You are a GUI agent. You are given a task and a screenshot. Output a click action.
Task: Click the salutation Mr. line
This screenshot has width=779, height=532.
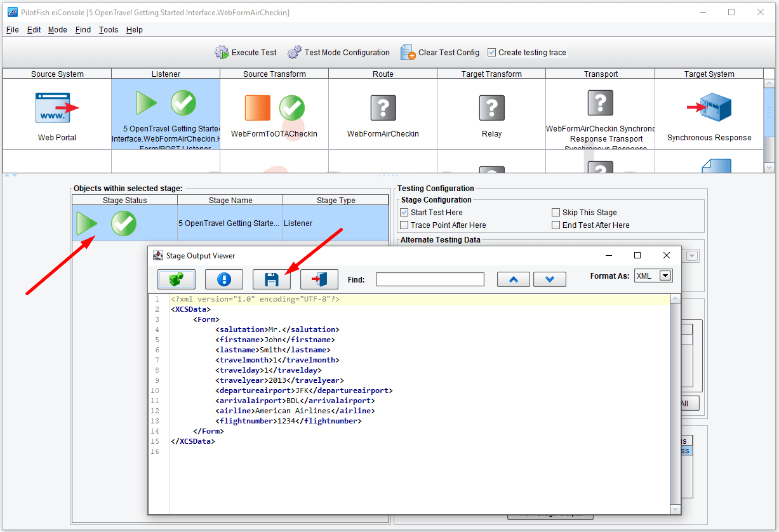(x=277, y=329)
